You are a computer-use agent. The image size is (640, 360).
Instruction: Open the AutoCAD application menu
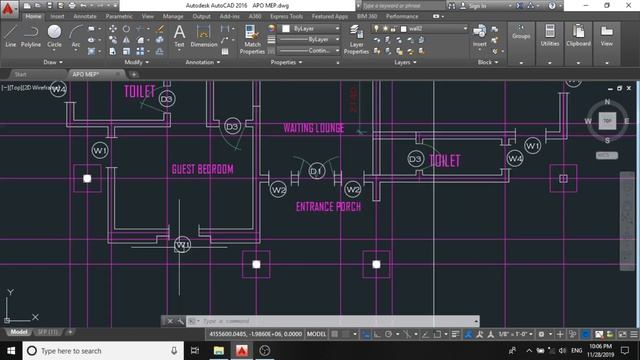[x=8, y=9]
